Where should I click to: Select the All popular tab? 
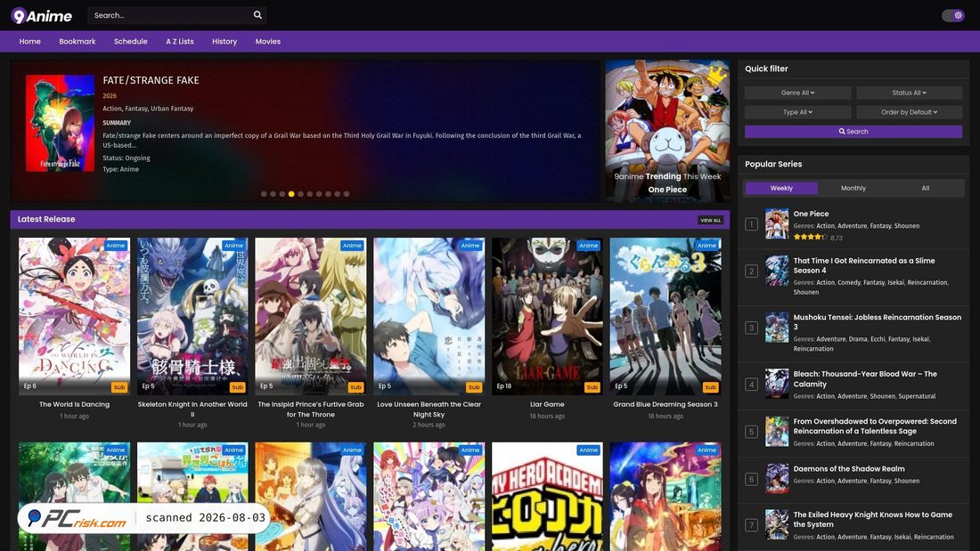[x=926, y=188]
